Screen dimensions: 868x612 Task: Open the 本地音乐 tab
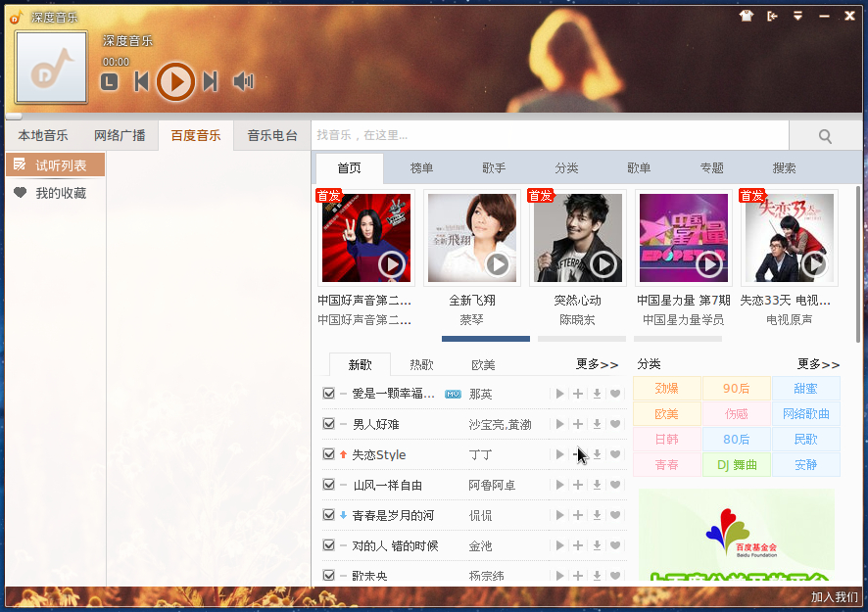(x=43, y=135)
